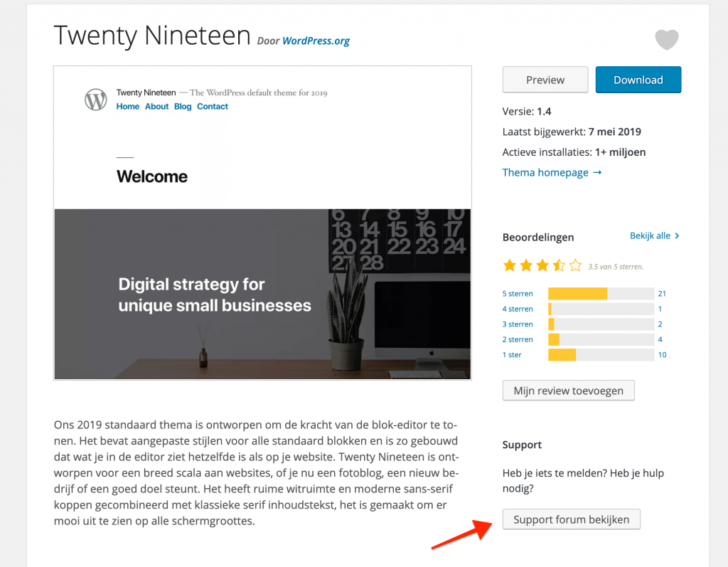
Task: Click the 1 ster rating bar
Action: coord(600,355)
